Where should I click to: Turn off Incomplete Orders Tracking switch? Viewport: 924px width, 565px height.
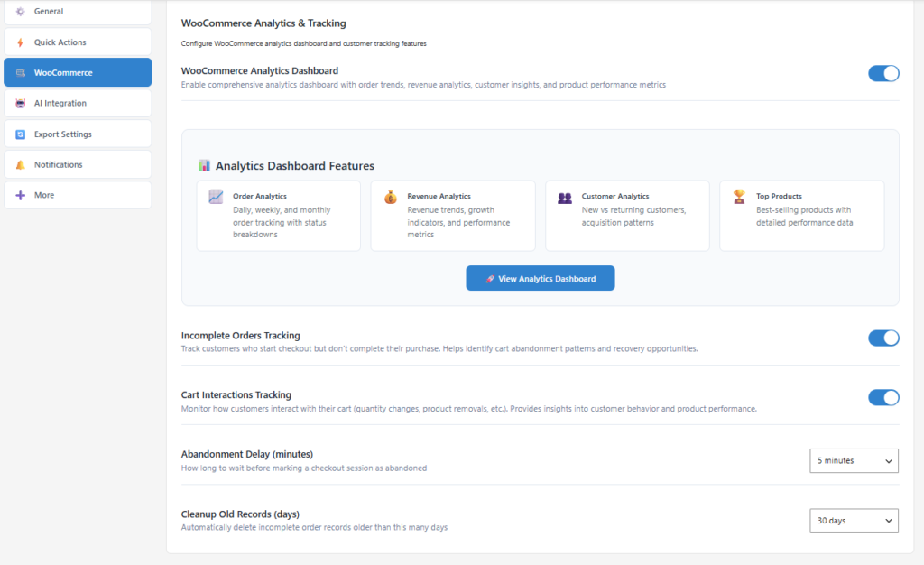(x=883, y=338)
